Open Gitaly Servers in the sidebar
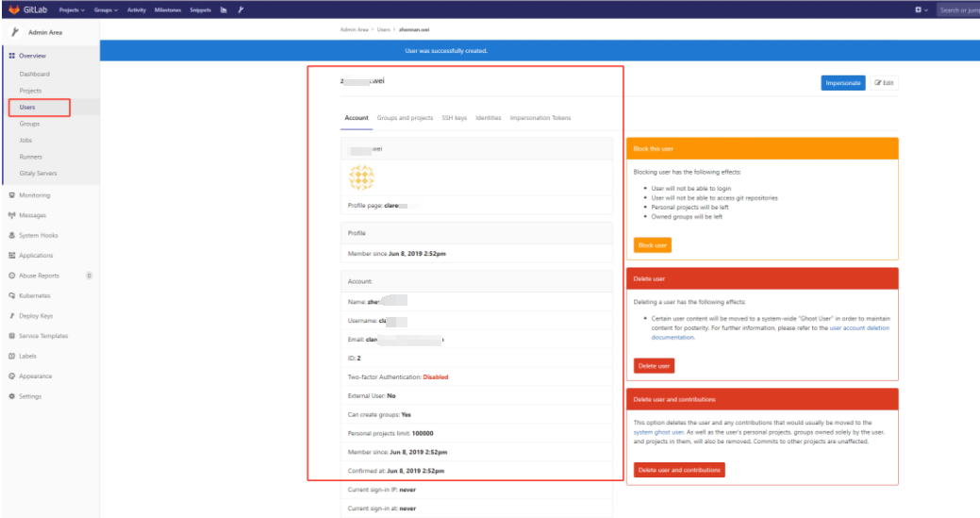Image resolution: width=980 pixels, height=518 pixels. click(x=38, y=173)
